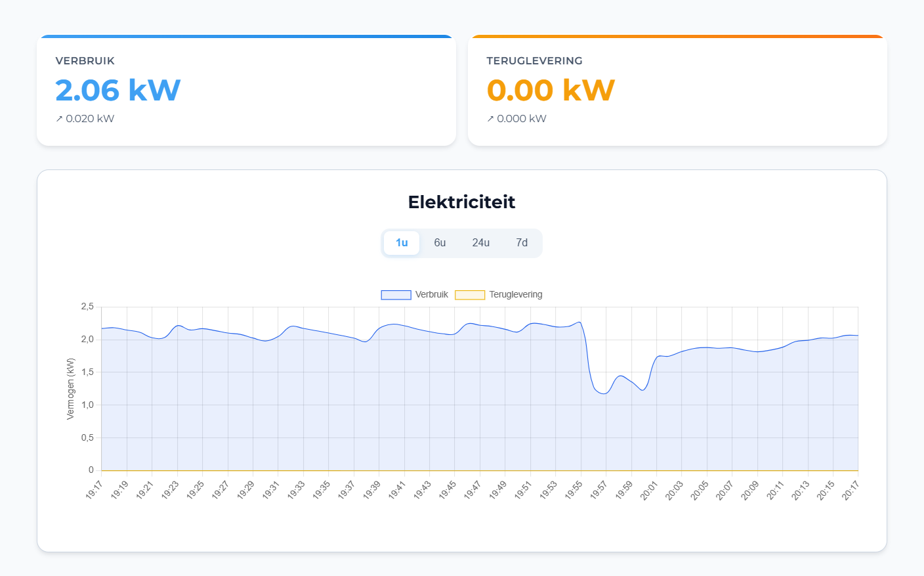Open the Elektriciteit chart title
Viewport: 924px width, 576px height.
(x=461, y=202)
